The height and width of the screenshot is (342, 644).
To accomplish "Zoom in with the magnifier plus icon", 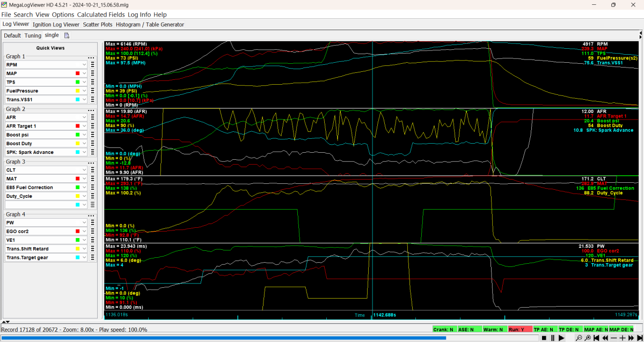I will coord(588,338).
